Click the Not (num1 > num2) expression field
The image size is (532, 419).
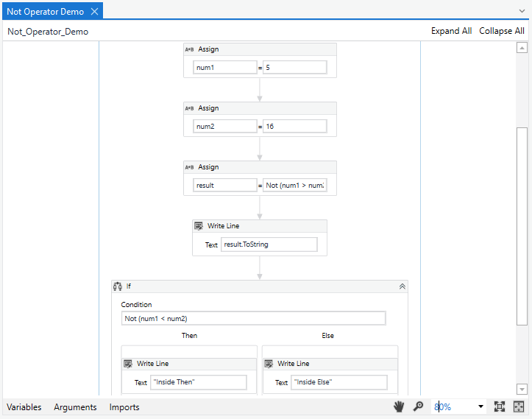(295, 185)
